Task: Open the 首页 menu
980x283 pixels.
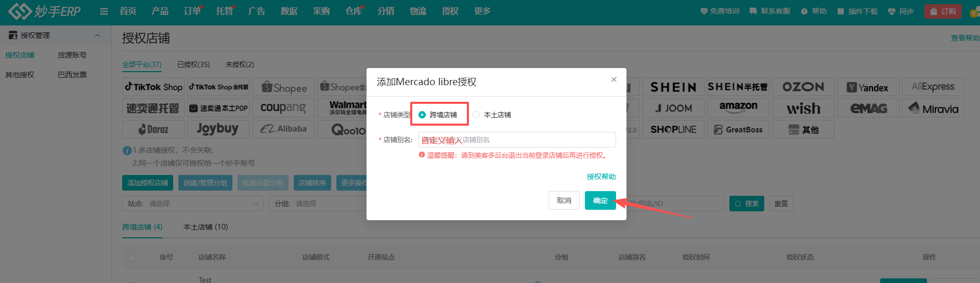Action: [128, 11]
